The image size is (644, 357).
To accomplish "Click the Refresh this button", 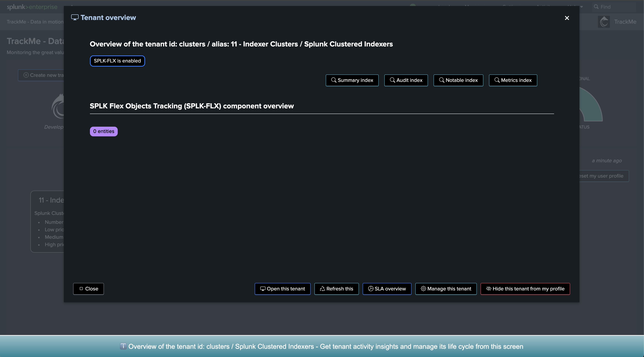I will [336, 289].
